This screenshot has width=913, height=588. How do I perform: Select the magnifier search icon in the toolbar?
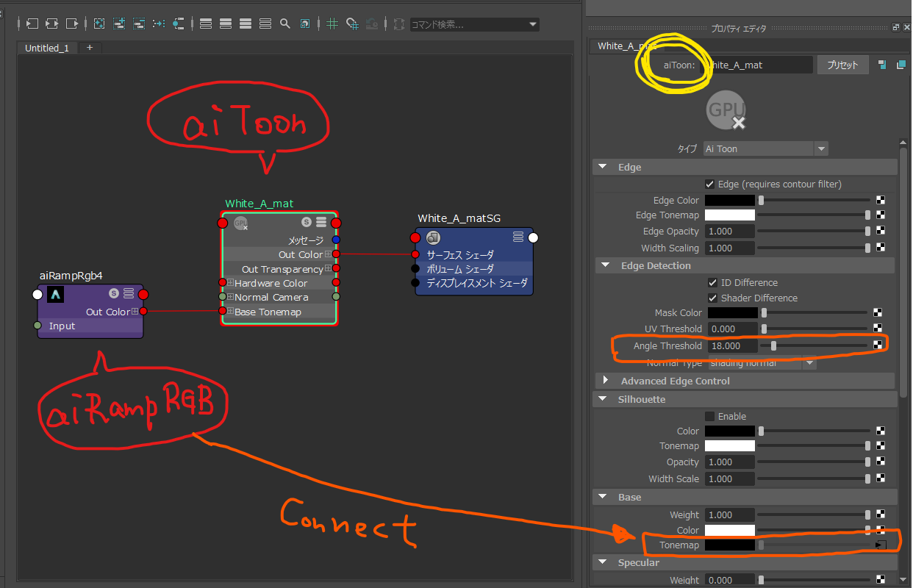click(285, 24)
